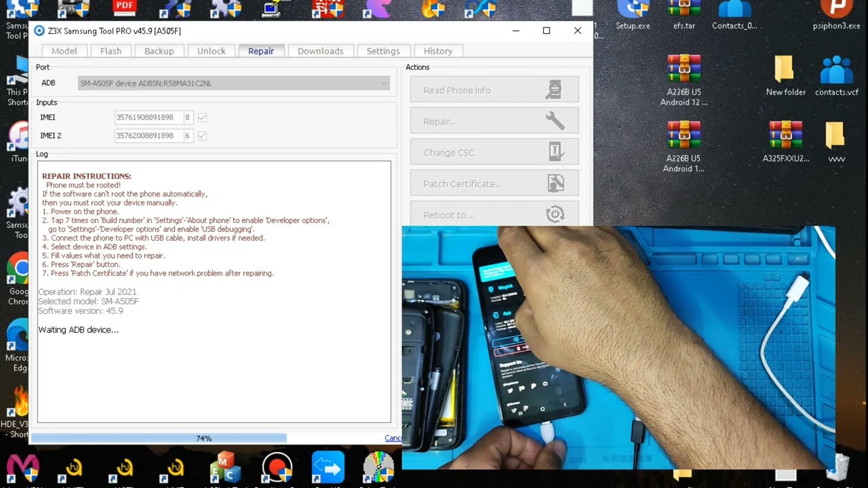Open the Settings tab
The image size is (868, 488).
383,51
